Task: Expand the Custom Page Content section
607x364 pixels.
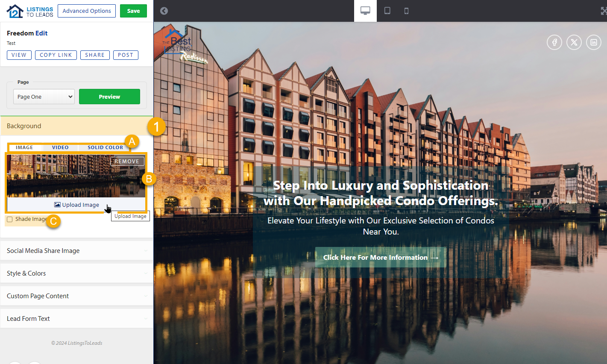Action: tap(76, 296)
